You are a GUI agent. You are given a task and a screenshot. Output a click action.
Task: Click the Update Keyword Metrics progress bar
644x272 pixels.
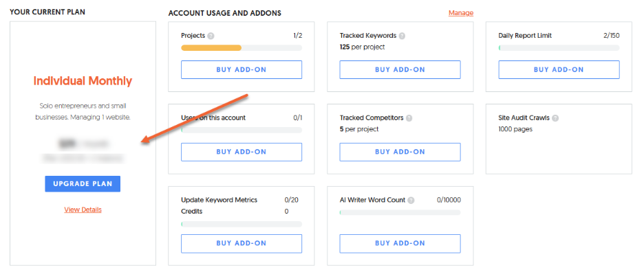(x=241, y=224)
